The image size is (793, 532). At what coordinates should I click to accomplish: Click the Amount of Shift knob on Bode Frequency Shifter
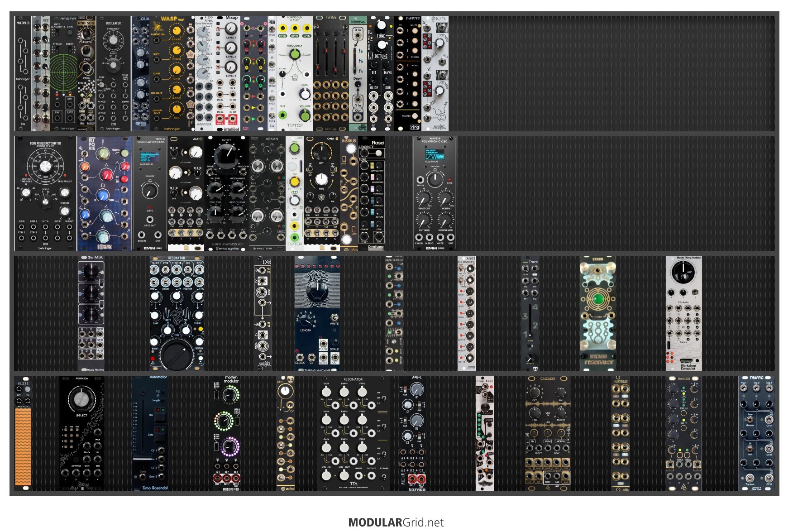click(x=45, y=167)
